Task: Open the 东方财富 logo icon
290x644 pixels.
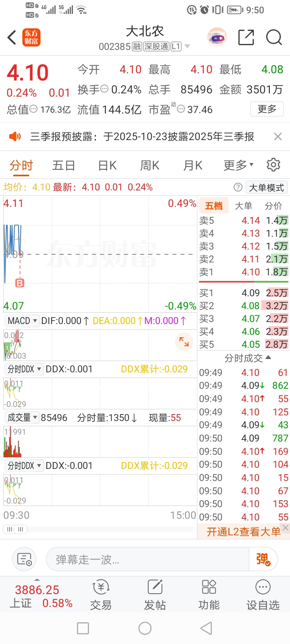Action: [31, 38]
